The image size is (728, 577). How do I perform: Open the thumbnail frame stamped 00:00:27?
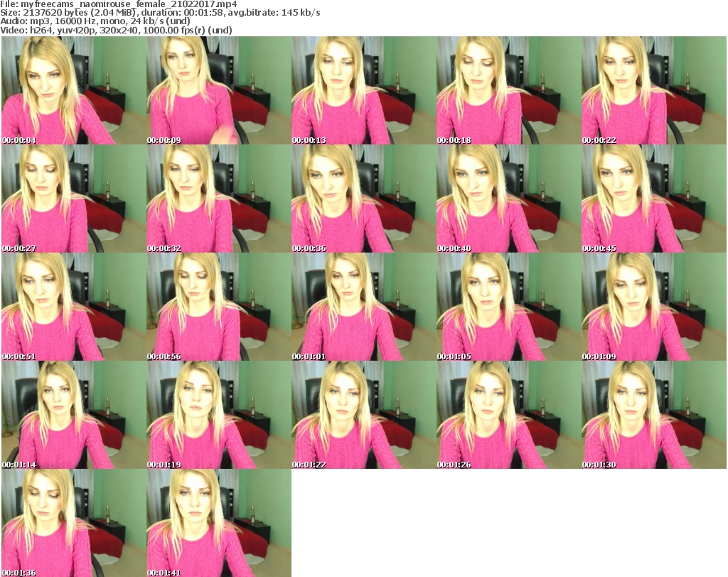coord(74,198)
